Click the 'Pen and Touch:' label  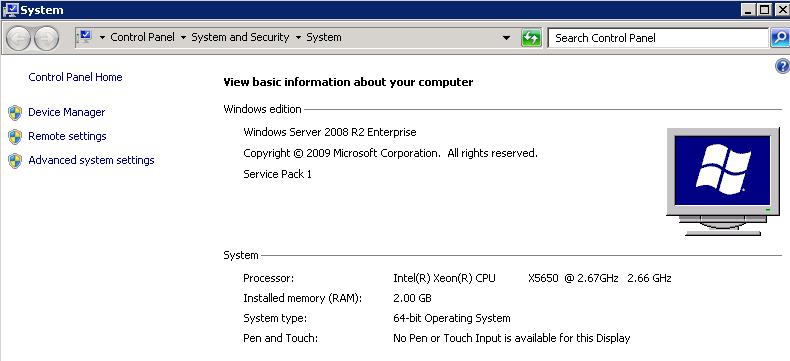pyautogui.click(x=281, y=338)
